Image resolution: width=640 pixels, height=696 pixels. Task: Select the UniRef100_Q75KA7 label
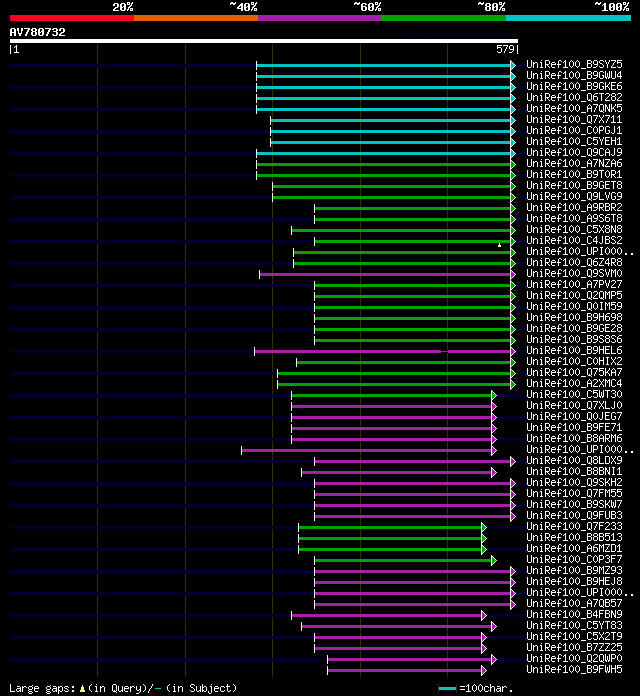click(x=574, y=372)
